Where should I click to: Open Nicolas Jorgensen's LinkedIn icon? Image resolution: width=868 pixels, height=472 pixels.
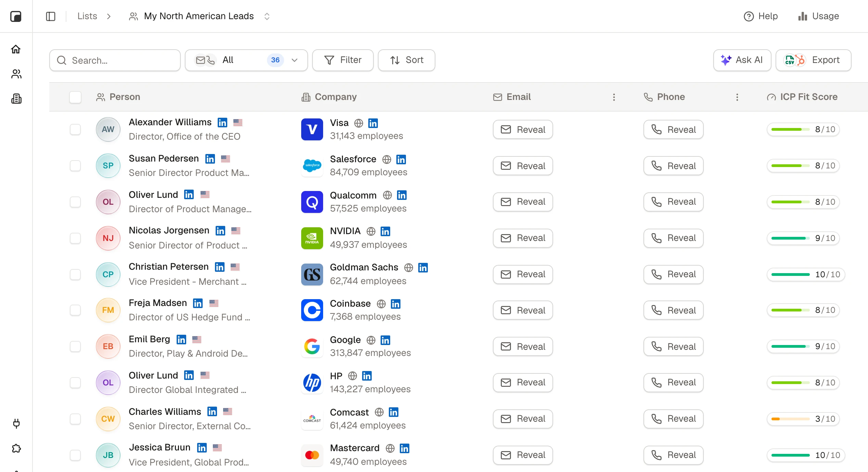[220, 231]
